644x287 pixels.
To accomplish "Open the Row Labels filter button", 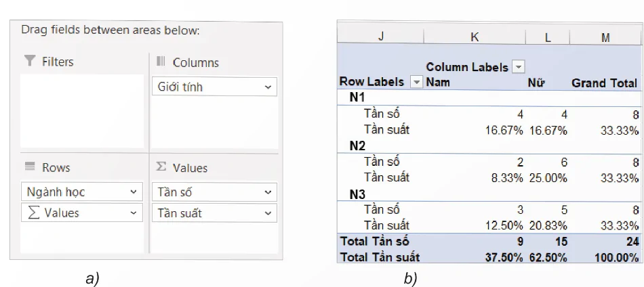I will pyautogui.click(x=416, y=83).
